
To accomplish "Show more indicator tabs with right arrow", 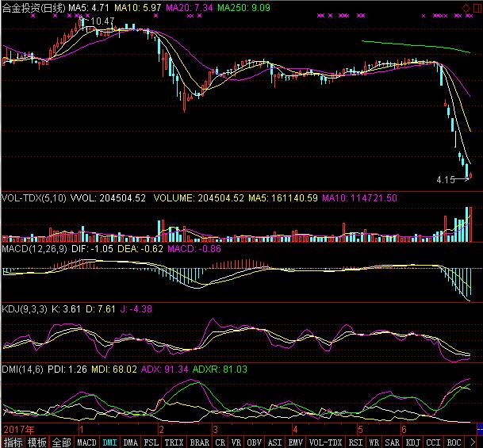I will [x=473, y=442].
